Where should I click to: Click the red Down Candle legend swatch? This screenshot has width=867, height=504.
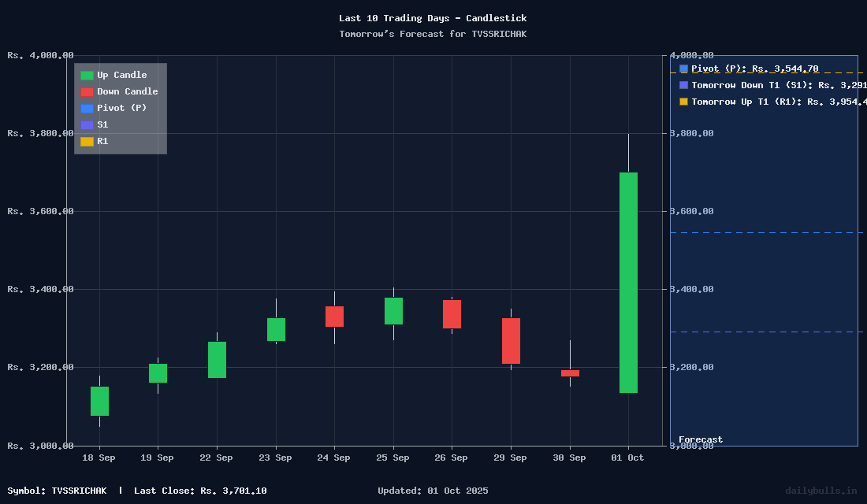click(87, 92)
